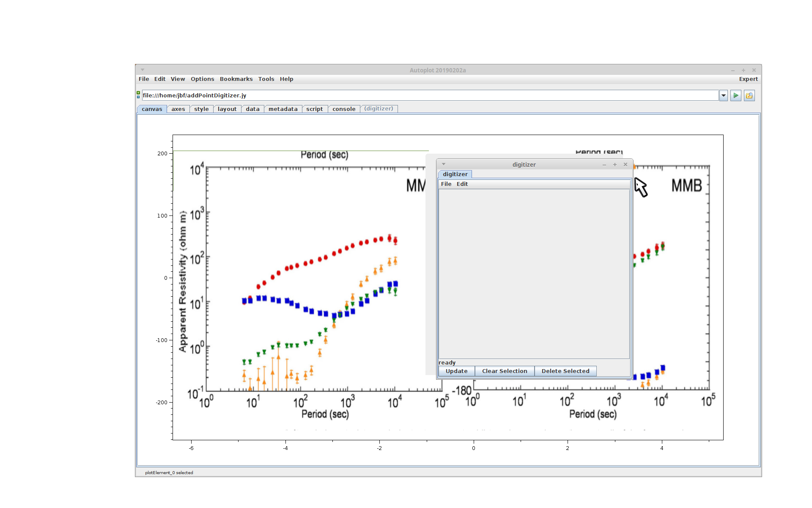Switch to the metadata tab
This screenshot has width=812, height=508.
tap(283, 109)
